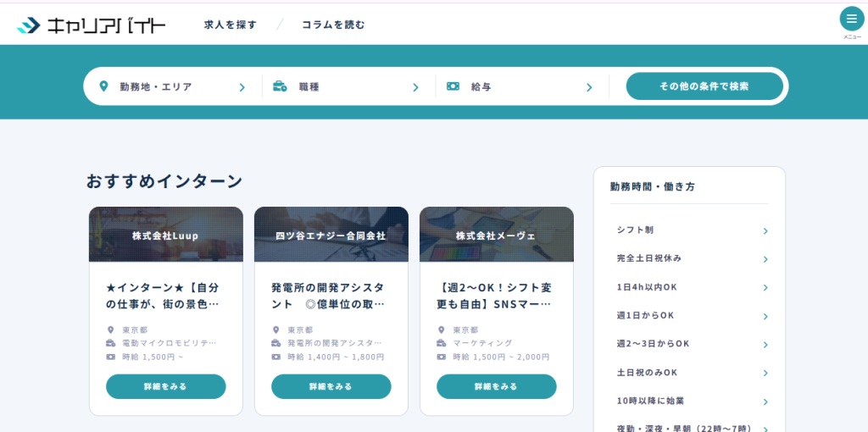Click the wage icon beside 時給 1,400円
Screen dimensions: 868x432
tap(275, 357)
